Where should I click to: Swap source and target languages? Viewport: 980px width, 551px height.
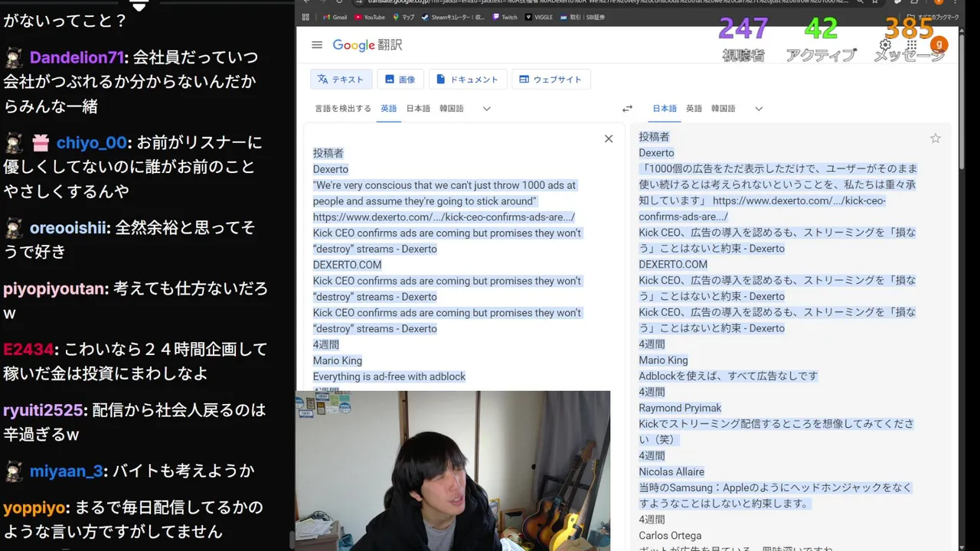tap(627, 109)
